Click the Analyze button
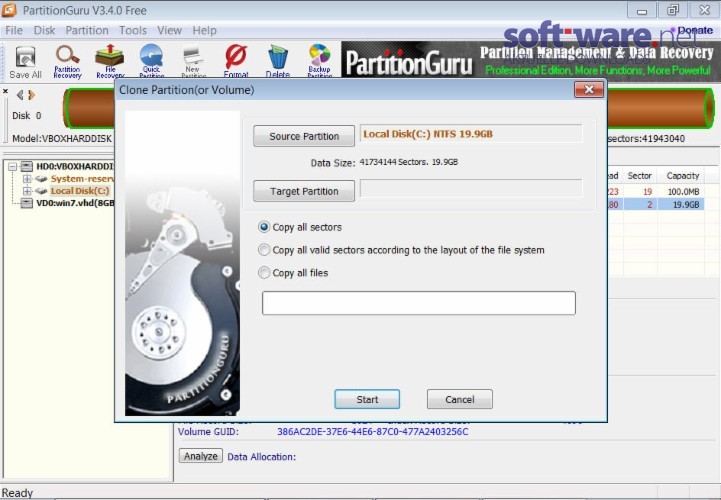The image size is (721, 500). point(200,456)
